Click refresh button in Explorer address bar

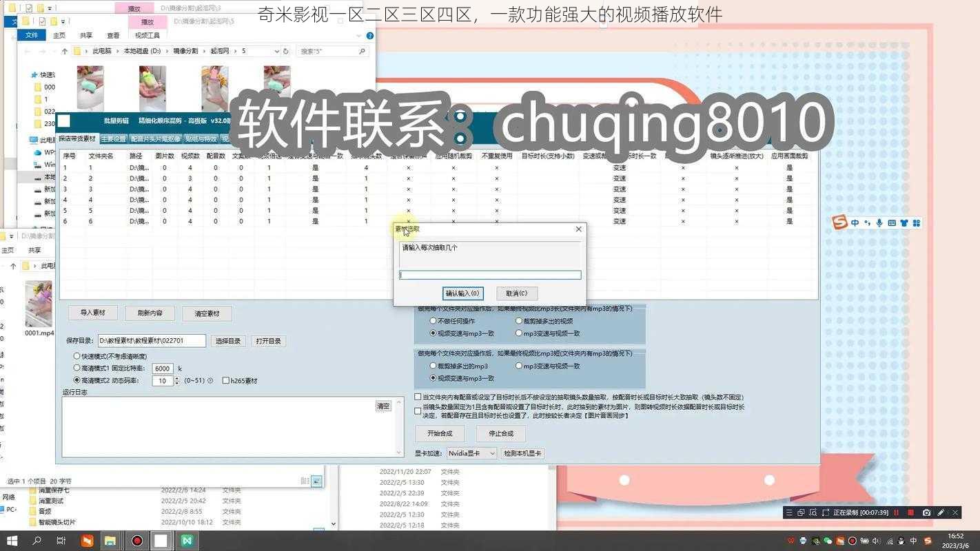coord(285,51)
